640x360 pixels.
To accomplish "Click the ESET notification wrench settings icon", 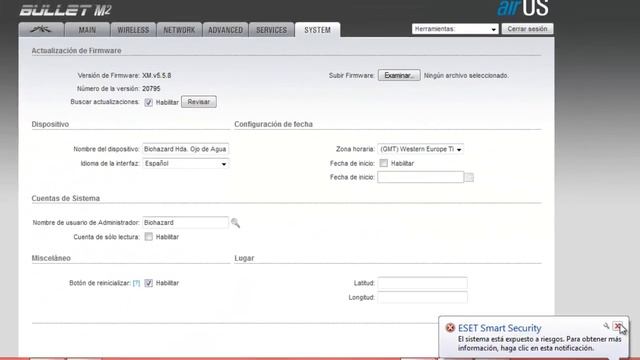I will click(x=607, y=326).
